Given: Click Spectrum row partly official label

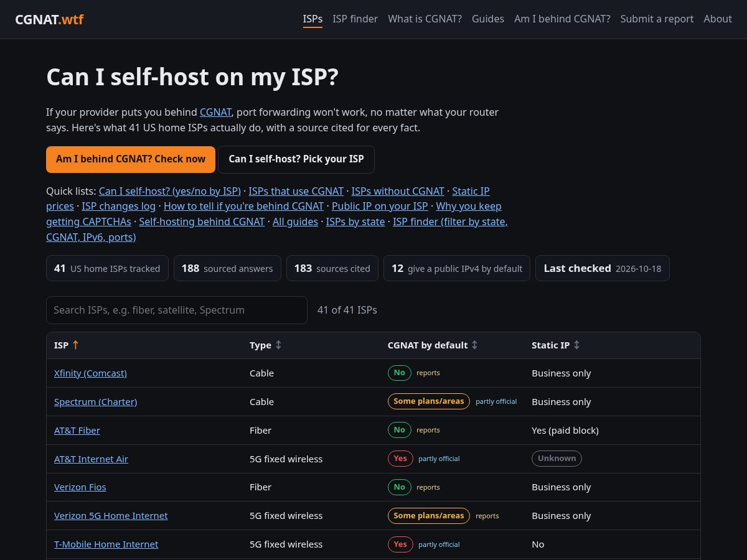Looking at the screenshot, I should click(x=496, y=402).
